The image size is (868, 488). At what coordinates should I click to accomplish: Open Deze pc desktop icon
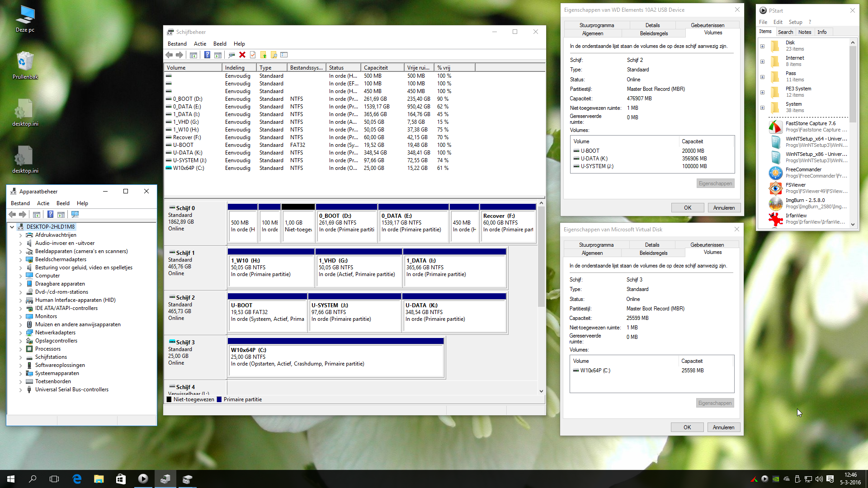click(x=25, y=19)
